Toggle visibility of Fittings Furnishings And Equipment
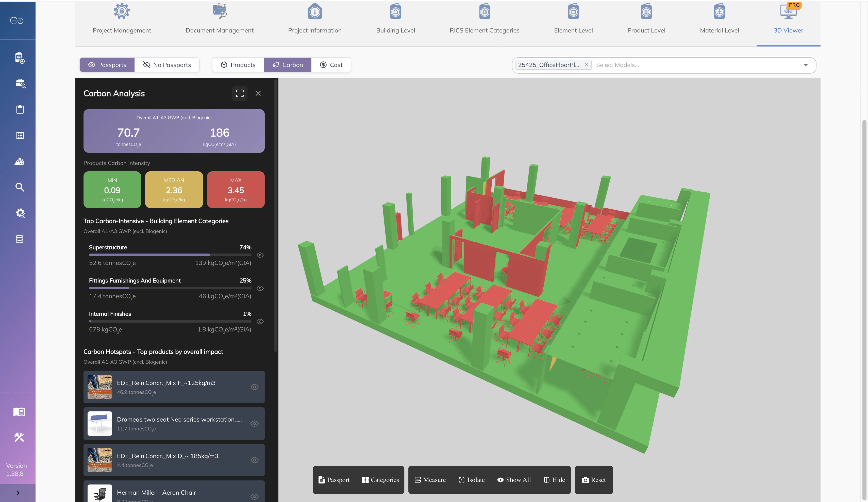868x502 pixels. pyautogui.click(x=260, y=288)
